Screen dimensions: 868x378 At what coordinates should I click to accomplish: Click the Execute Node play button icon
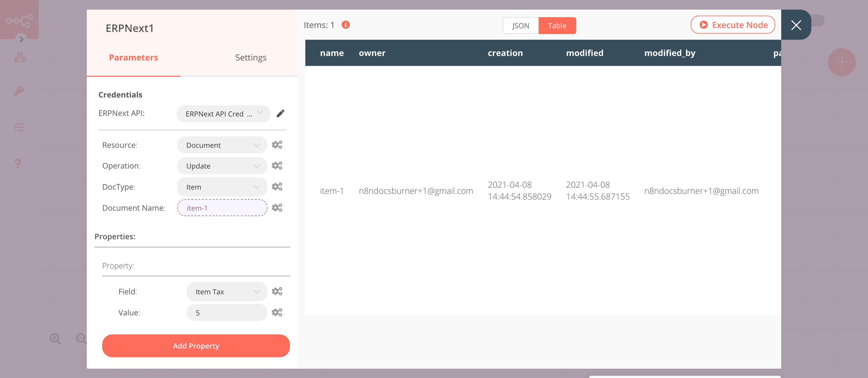703,24
